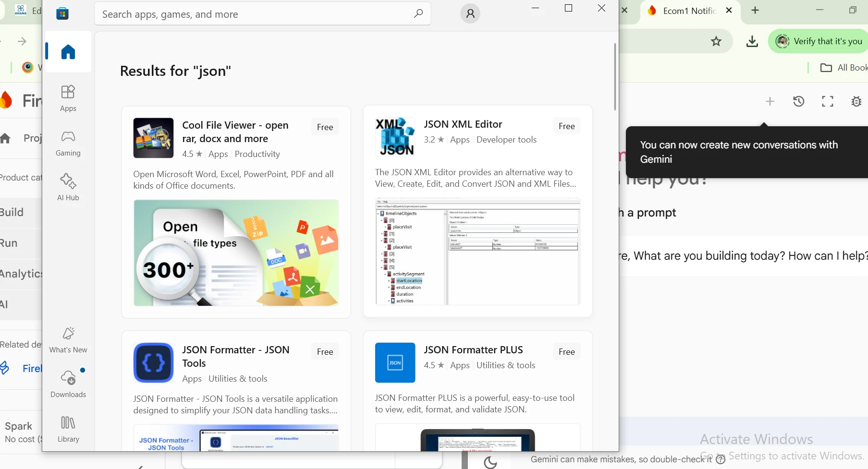Close the Ecom1 Notific browser tab
The image size is (868, 469).
coord(729,11)
